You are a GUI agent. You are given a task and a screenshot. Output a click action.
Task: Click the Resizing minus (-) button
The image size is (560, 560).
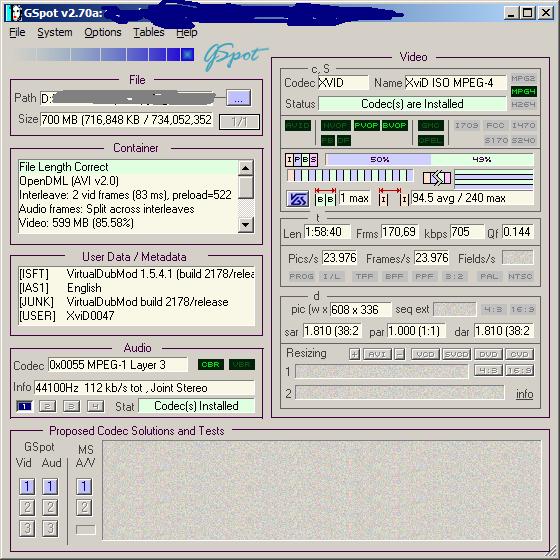coord(400,354)
